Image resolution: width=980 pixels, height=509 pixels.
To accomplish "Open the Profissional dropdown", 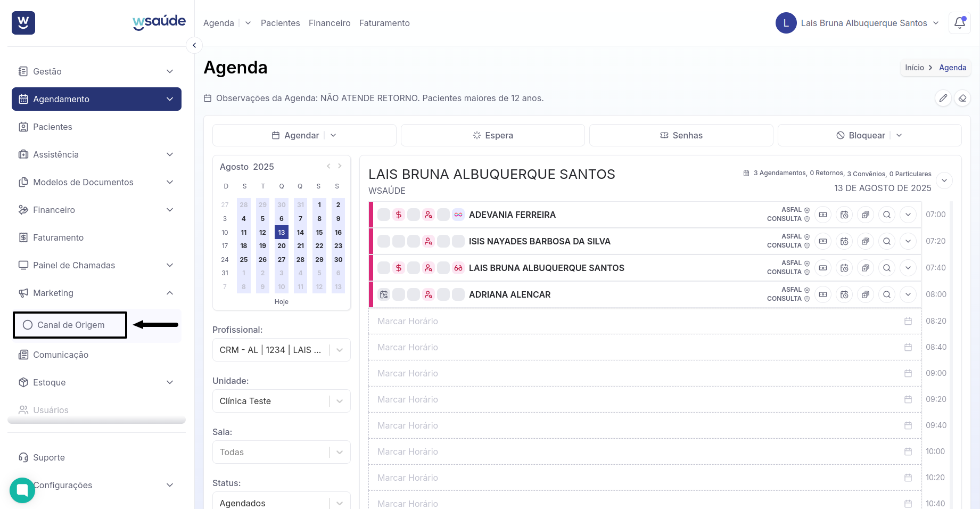I will (281, 350).
